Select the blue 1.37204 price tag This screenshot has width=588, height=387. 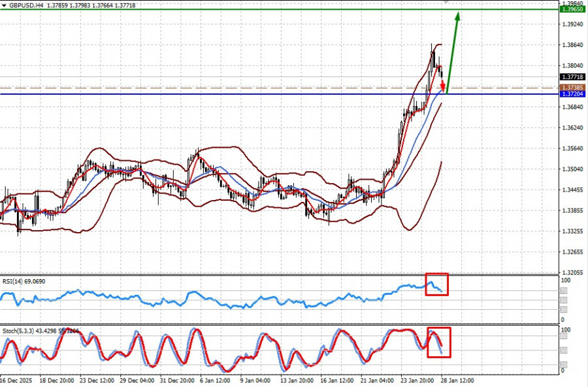coord(572,94)
